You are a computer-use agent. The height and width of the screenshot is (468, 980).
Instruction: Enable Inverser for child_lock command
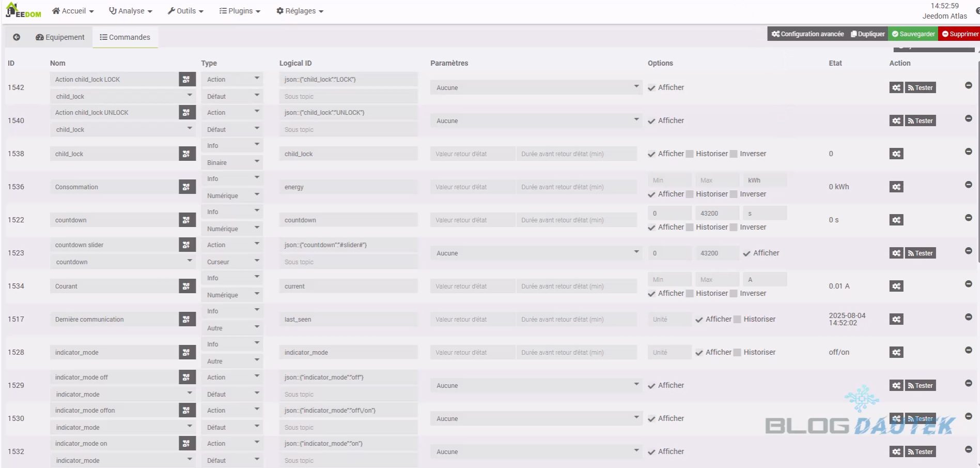point(734,154)
